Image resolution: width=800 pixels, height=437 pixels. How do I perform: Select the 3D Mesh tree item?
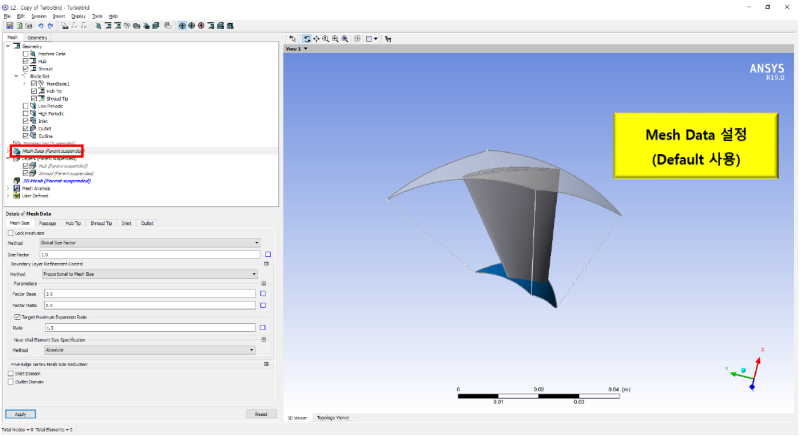[x=57, y=181]
